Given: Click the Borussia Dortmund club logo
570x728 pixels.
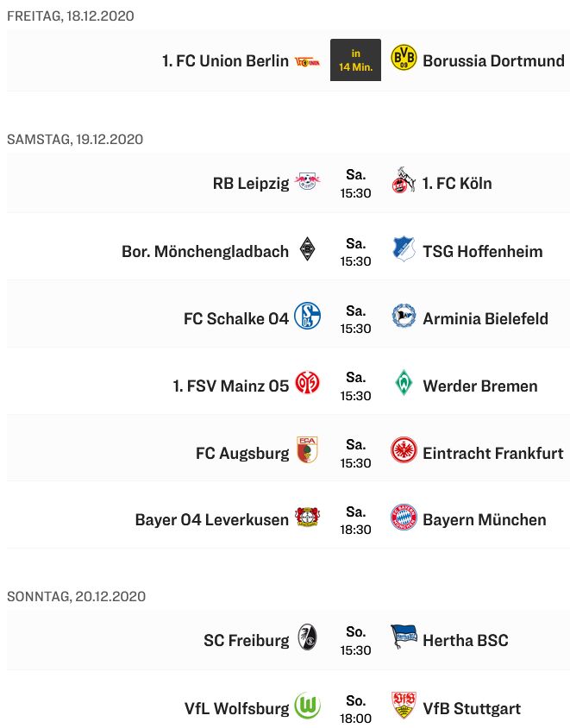Looking at the screenshot, I should (x=404, y=60).
